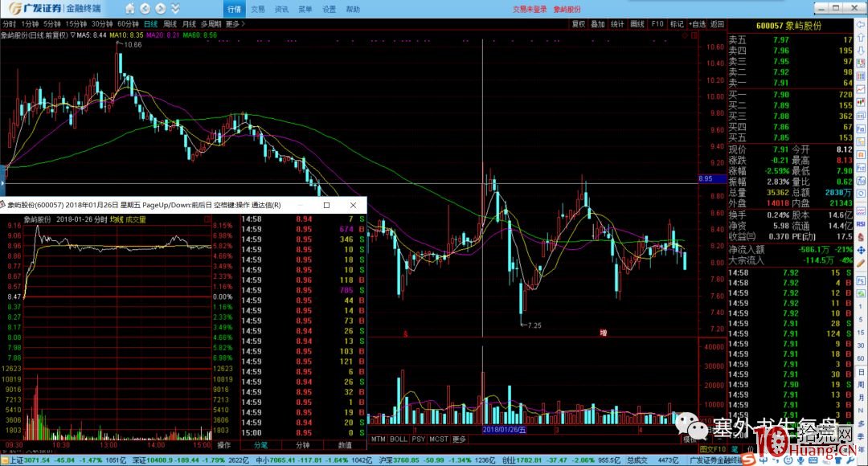Close the 象屿股份 intraday popup window

(353, 206)
